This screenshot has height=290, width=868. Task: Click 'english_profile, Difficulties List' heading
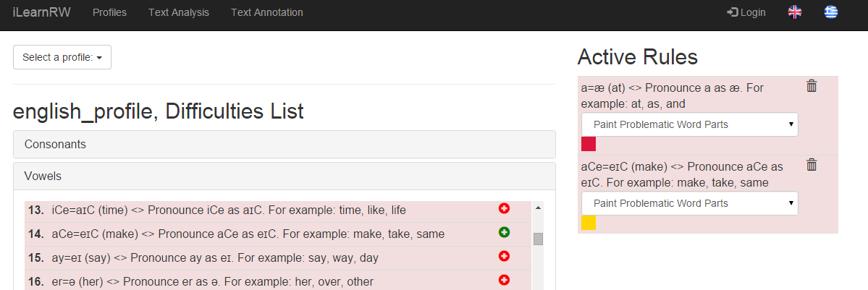coord(159,111)
